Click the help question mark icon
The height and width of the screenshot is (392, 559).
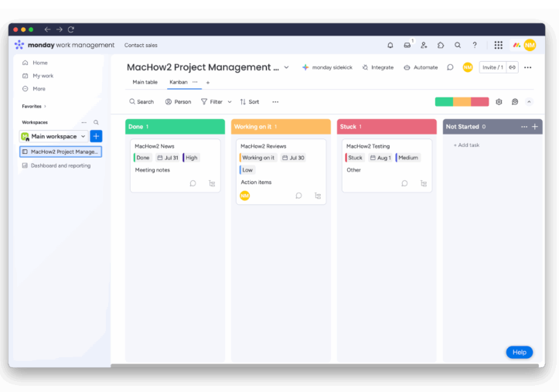[x=475, y=46]
